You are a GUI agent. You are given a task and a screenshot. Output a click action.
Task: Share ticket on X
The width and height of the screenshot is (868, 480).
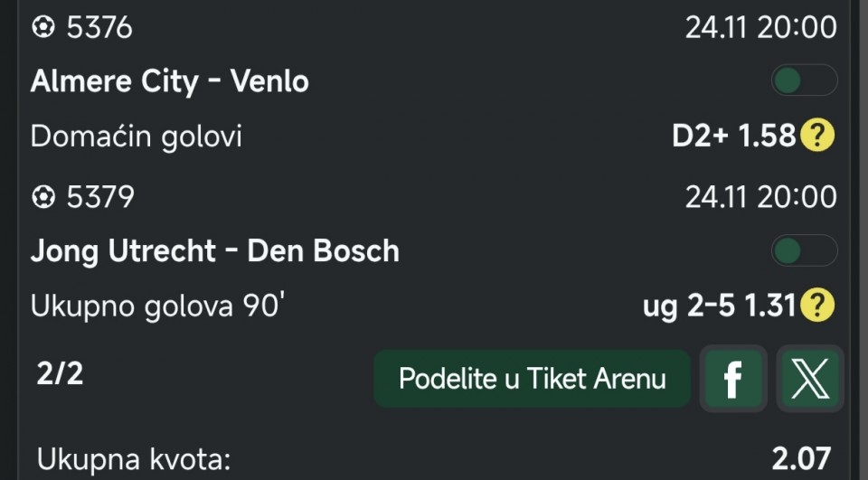tap(809, 379)
